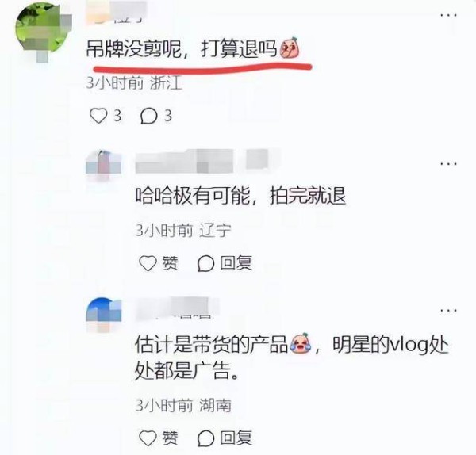Tap the heart on the Liaoning reply
Screen dimensions: 476x455
tap(148, 263)
